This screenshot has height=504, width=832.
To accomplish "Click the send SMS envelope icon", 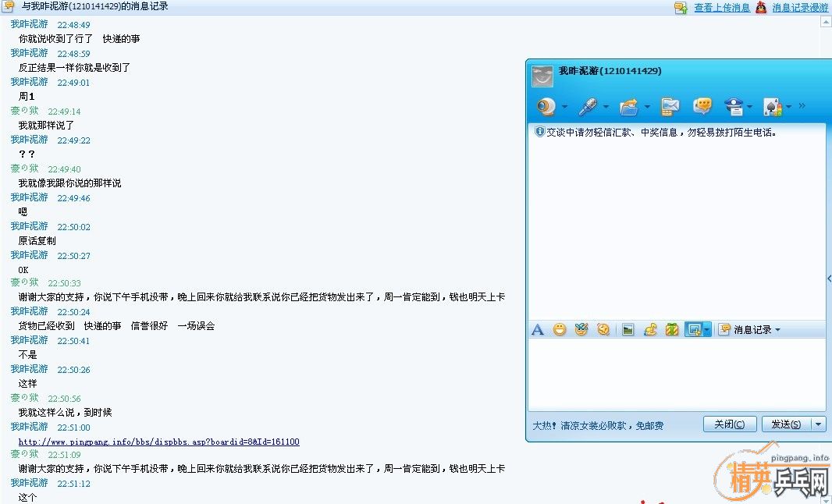I will [x=670, y=107].
